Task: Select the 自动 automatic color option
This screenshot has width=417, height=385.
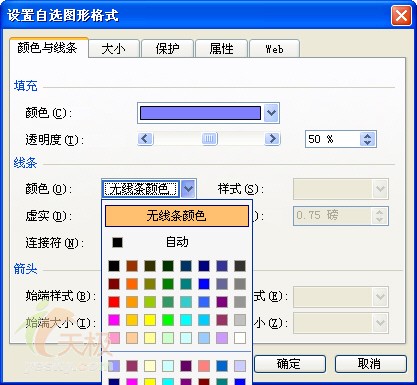Action: point(177,242)
